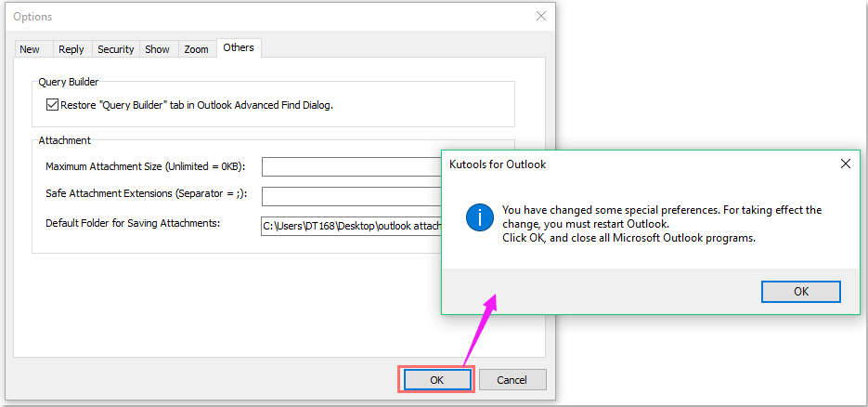Click the blue information icon
Screen dimensions: 868x407
click(479, 217)
